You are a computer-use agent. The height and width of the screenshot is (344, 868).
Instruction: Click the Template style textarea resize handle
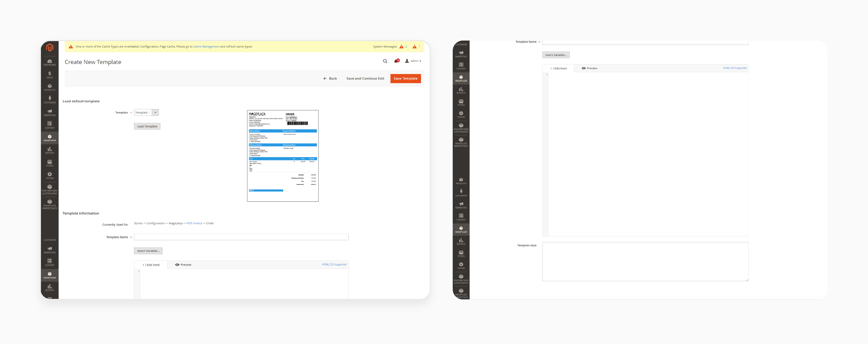[747, 280]
